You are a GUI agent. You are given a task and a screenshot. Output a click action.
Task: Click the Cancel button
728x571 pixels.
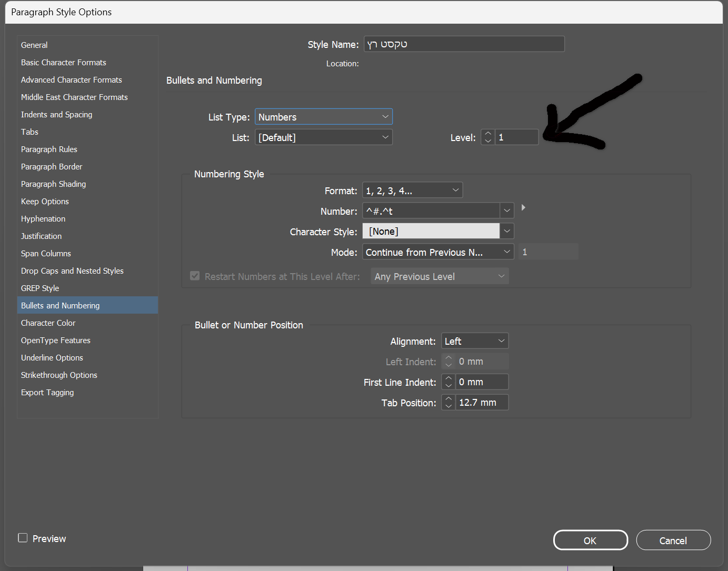coord(673,540)
